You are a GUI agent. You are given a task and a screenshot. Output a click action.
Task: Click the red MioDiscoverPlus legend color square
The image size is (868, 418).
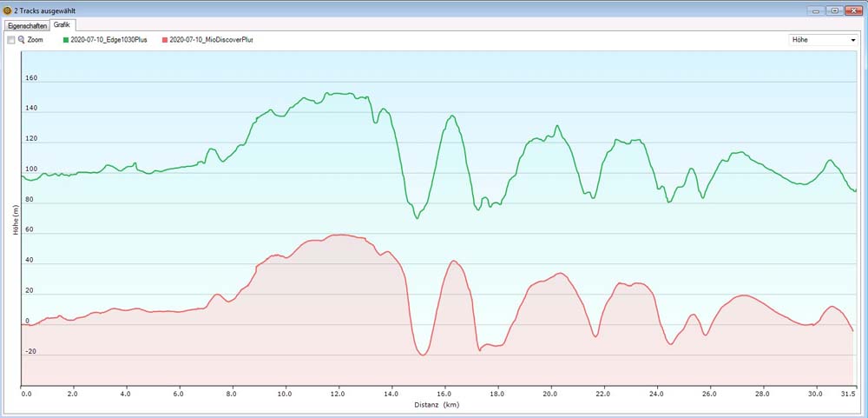(165, 40)
